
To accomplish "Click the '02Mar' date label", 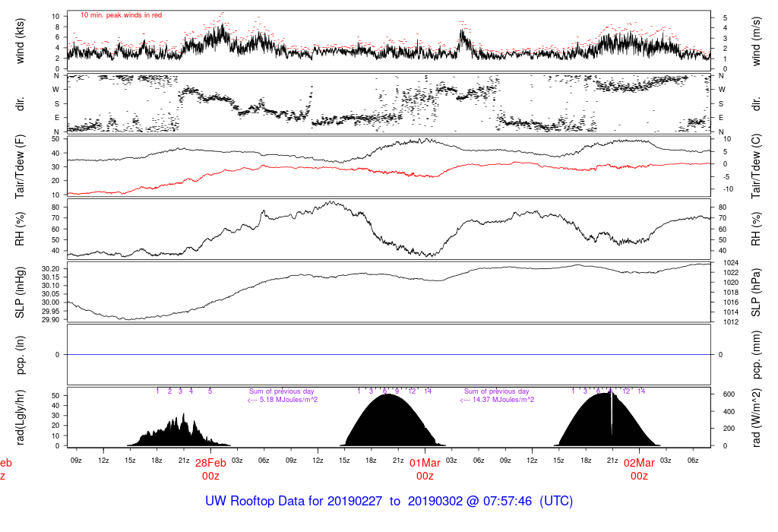I will (x=639, y=463).
